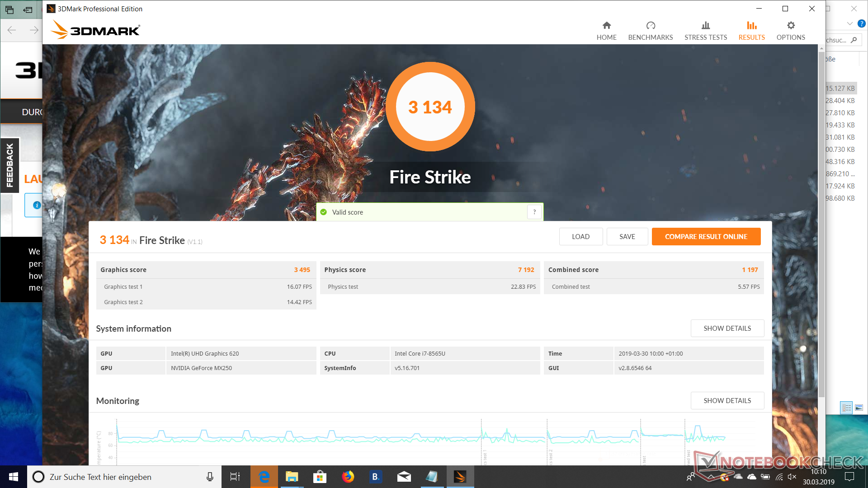Click back arrow in background browser window
The image size is (868, 488).
coord(12,30)
